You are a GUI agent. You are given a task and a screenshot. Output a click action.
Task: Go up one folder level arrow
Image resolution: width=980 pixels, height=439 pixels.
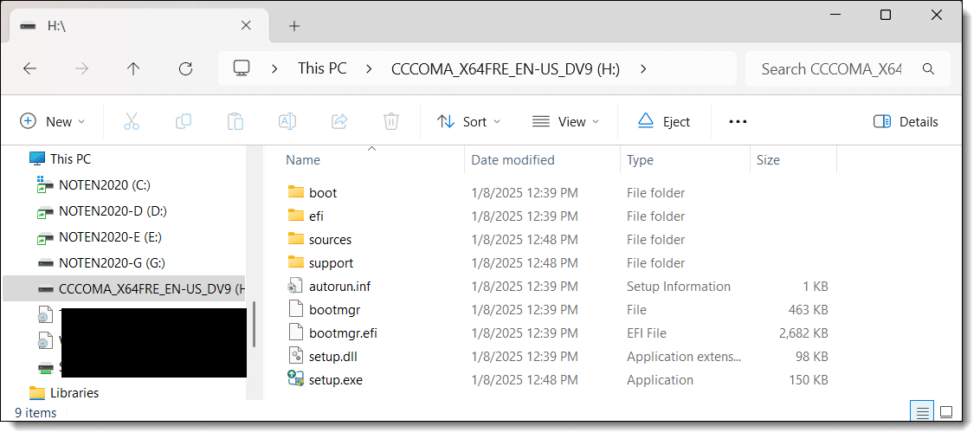click(132, 69)
